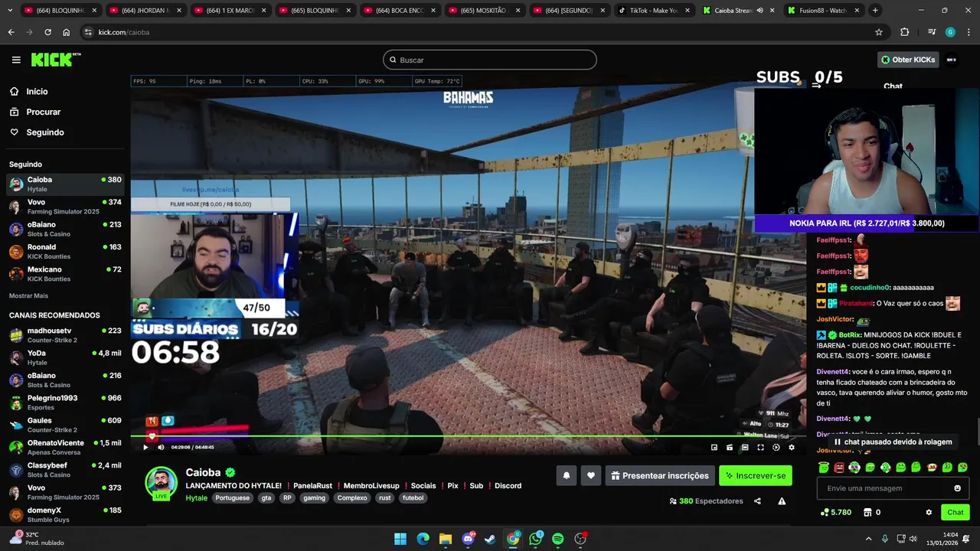Open domenyX recommended channel
The height and width of the screenshot is (551, 980).
(x=65, y=514)
